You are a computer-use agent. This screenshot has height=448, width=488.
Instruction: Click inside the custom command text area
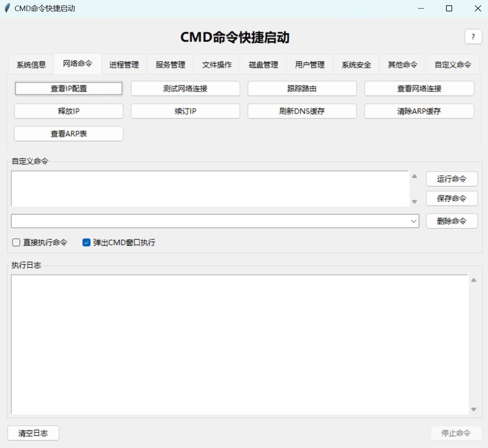point(210,189)
